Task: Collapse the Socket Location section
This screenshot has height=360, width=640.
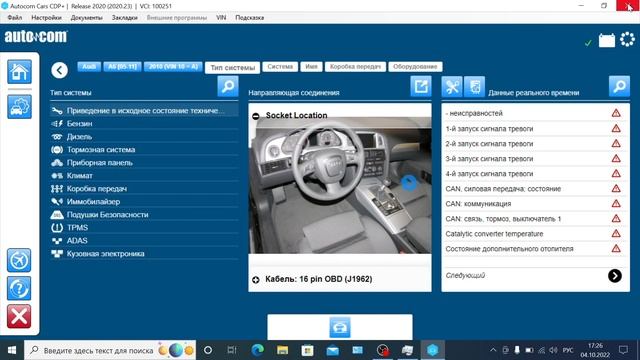Action: point(256,116)
